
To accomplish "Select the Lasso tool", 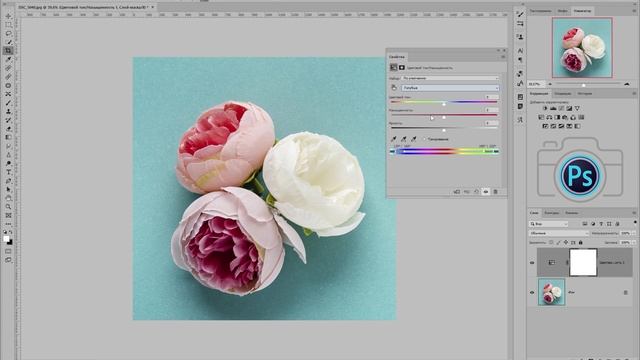I will pyautogui.click(x=8, y=33).
